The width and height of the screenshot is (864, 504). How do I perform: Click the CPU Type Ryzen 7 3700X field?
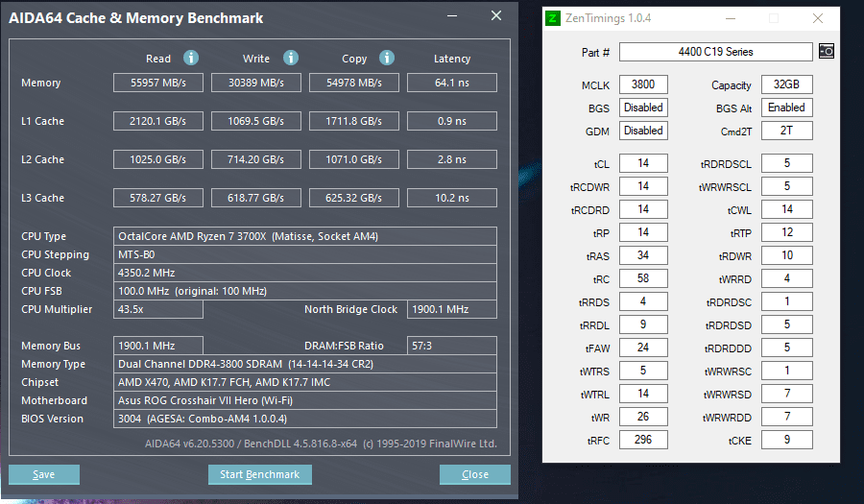[x=304, y=236]
